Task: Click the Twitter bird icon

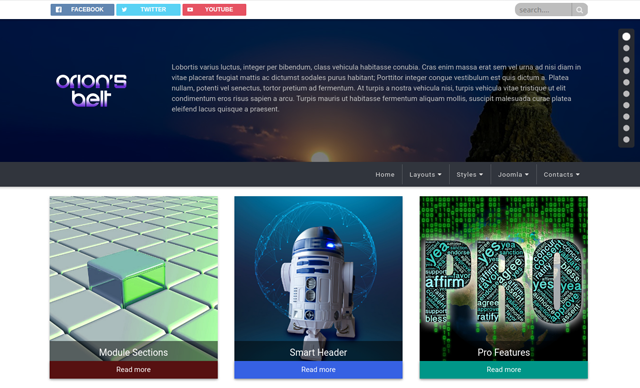Action: [x=124, y=9]
